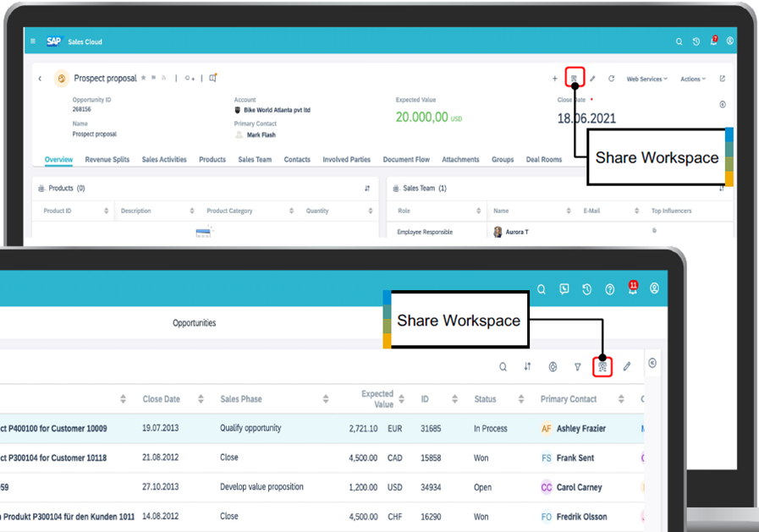The image size is (759, 532).
Task: Sort by Status column
Action: [x=521, y=399]
